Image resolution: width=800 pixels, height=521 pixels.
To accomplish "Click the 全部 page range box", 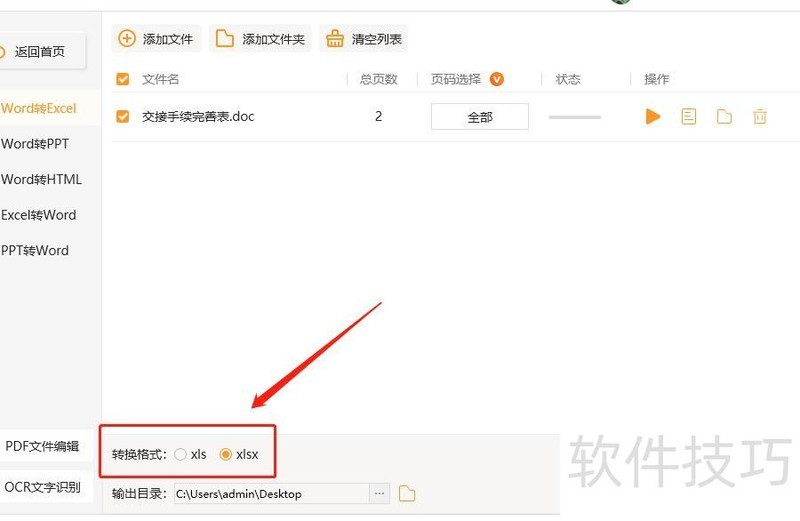I will tap(480, 117).
